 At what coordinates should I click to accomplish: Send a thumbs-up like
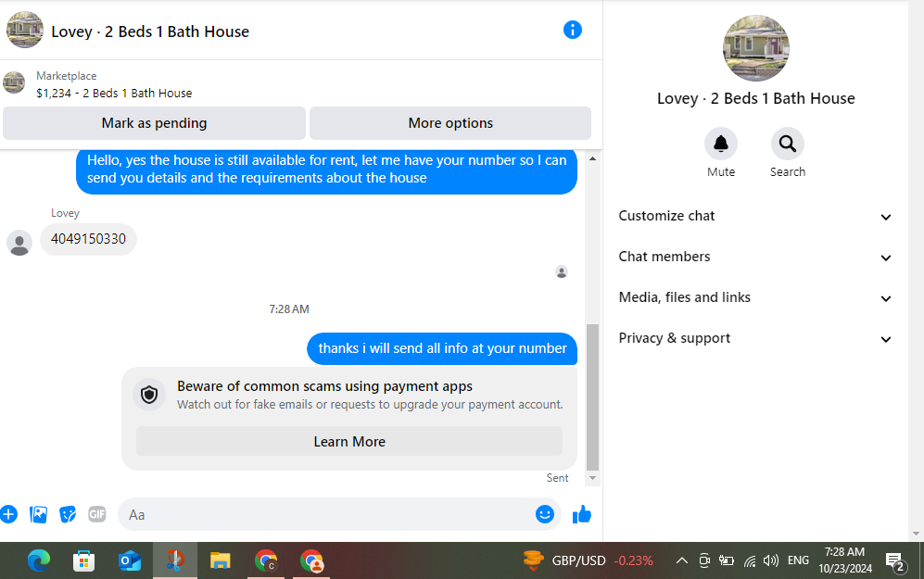click(x=582, y=514)
